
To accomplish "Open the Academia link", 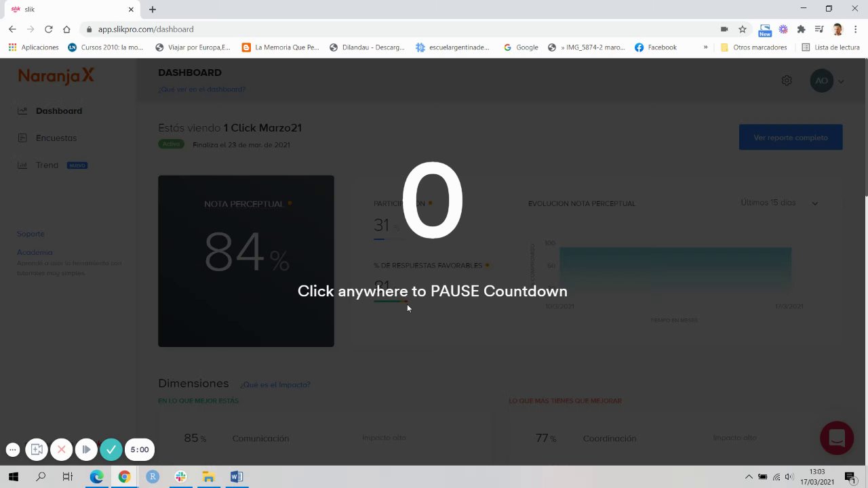I will pyautogui.click(x=35, y=252).
